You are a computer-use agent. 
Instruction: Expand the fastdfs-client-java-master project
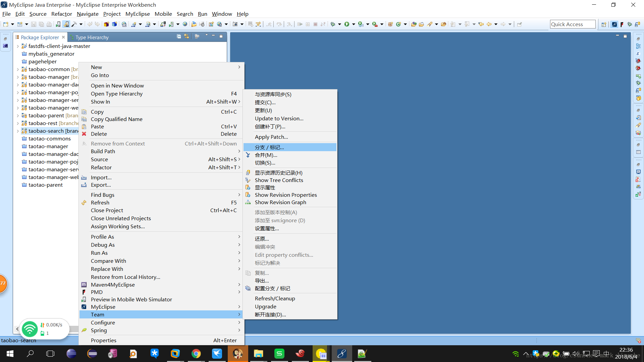click(x=18, y=46)
